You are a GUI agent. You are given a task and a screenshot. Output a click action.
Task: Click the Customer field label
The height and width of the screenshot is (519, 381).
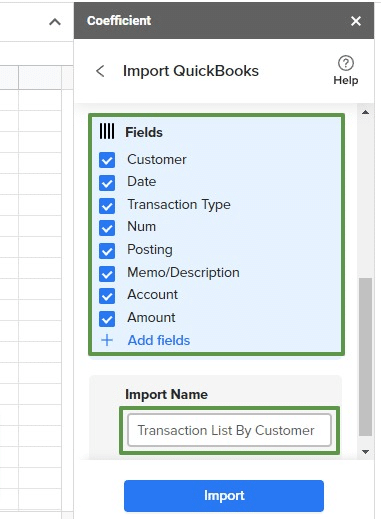157,159
